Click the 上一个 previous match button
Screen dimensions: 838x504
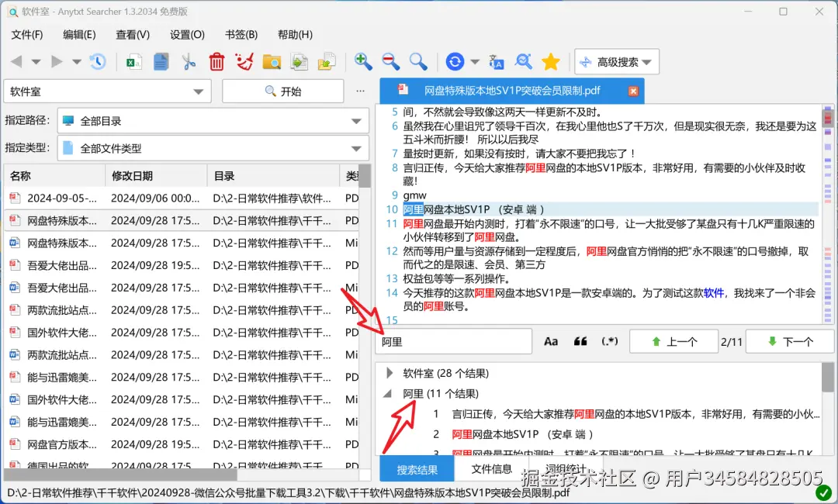point(674,342)
